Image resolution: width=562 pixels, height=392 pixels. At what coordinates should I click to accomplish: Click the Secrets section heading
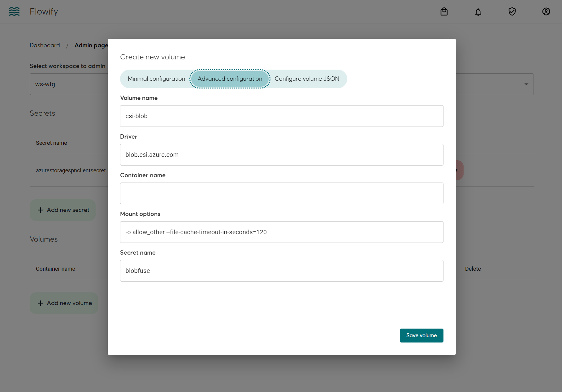point(42,113)
